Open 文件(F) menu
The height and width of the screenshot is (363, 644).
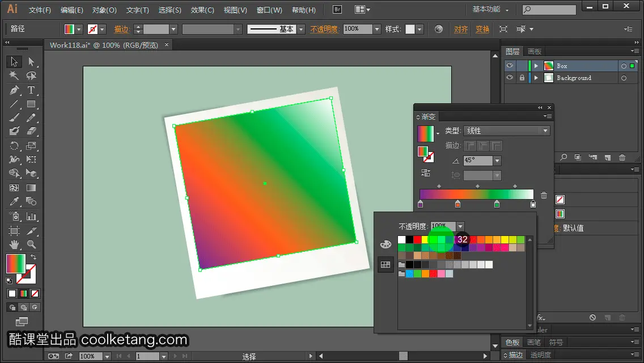pos(40,10)
